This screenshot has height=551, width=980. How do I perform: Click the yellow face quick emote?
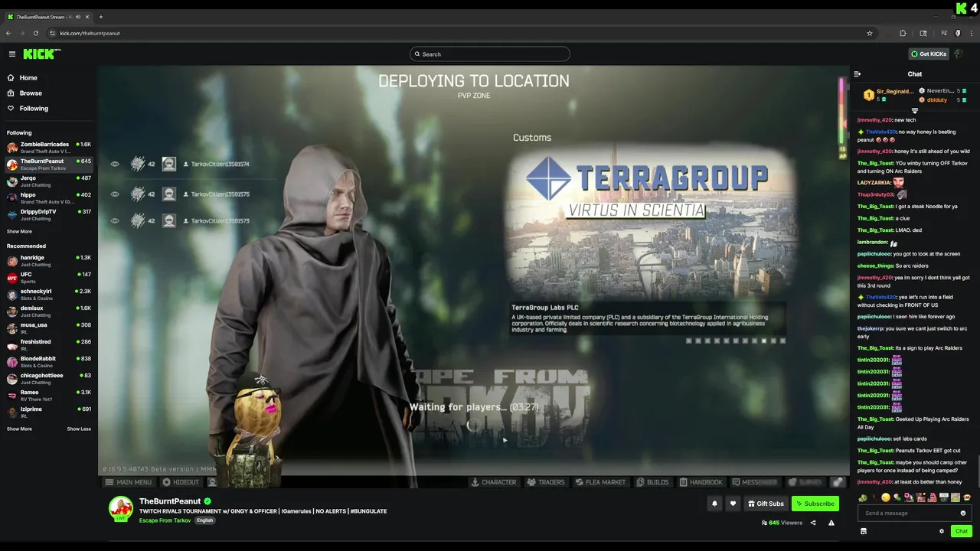point(886,497)
